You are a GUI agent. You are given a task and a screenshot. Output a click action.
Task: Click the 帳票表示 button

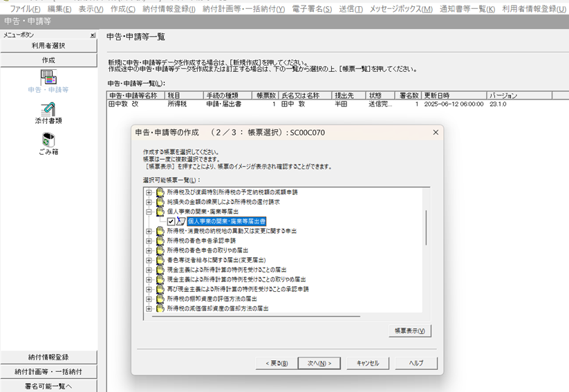pyautogui.click(x=410, y=331)
